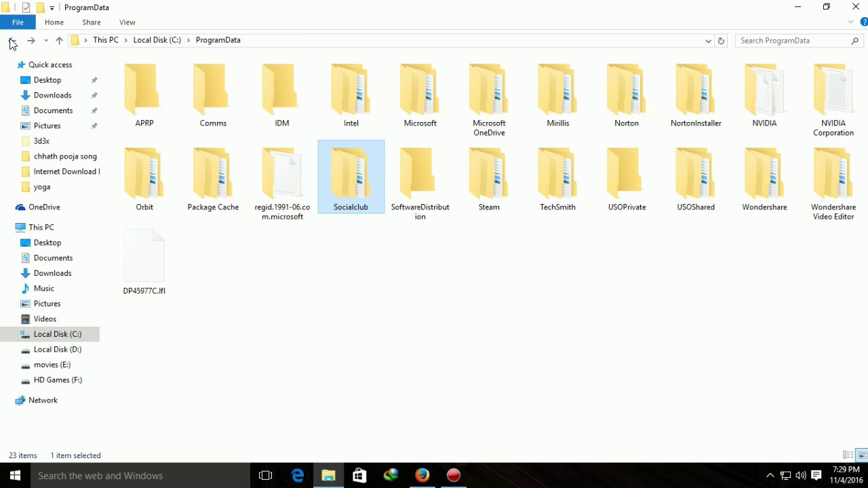Open Firefox from the taskbar

[422, 476]
